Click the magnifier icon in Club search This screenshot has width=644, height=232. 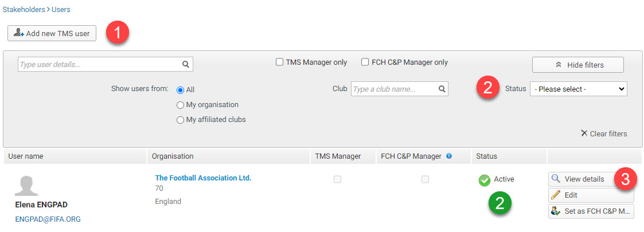(442, 89)
